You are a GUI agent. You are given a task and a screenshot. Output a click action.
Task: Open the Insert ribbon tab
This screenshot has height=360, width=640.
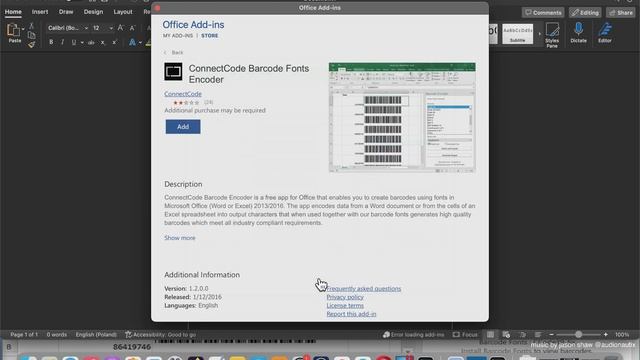pyautogui.click(x=40, y=12)
